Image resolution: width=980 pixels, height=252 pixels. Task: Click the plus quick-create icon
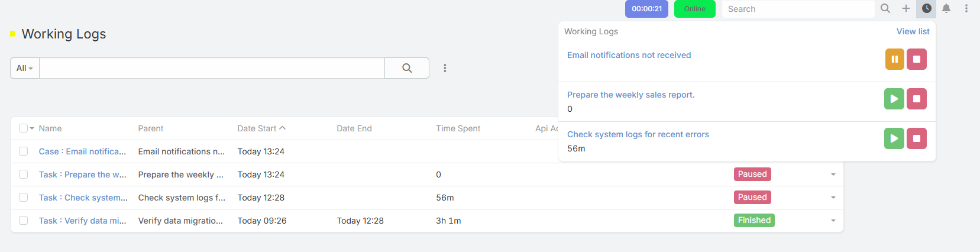coord(905,8)
